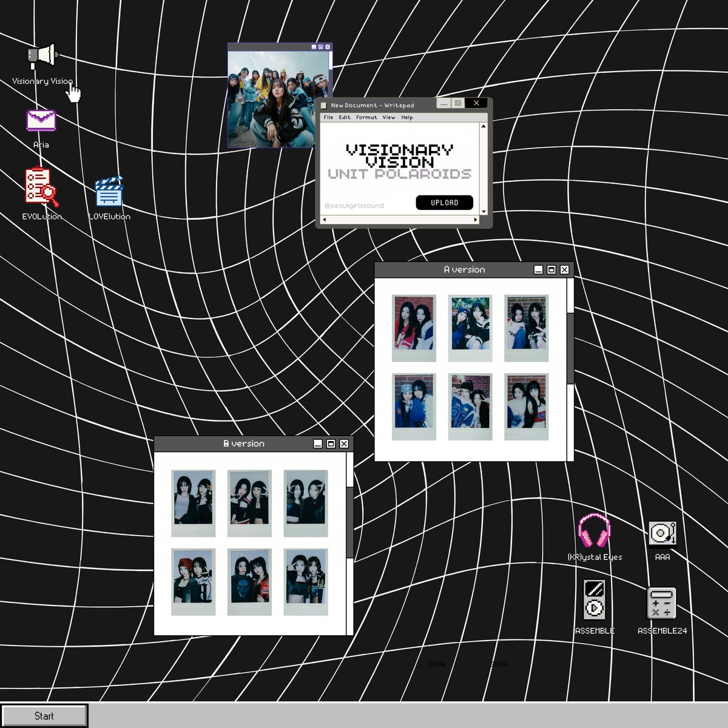The width and height of the screenshot is (728, 728).
Task: Click Writepad scroll left arrow
Action: pos(324,220)
